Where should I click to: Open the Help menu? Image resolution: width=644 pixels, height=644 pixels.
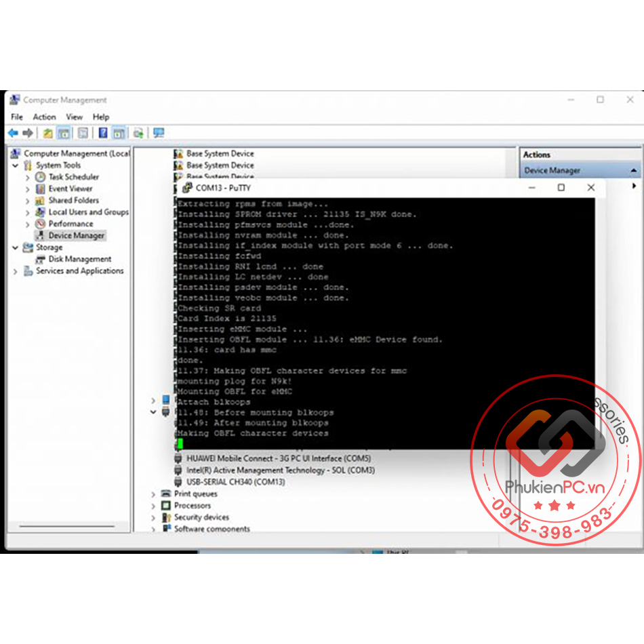101,117
